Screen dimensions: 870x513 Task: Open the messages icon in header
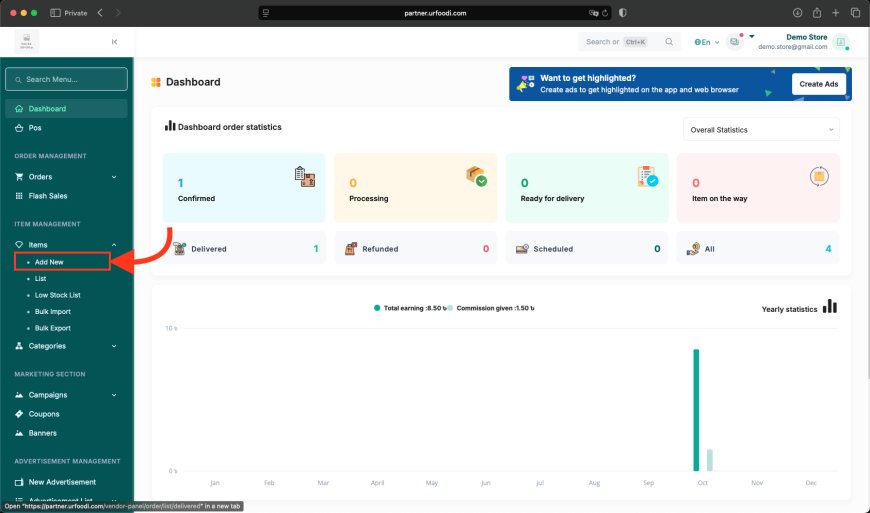click(x=735, y=42)
